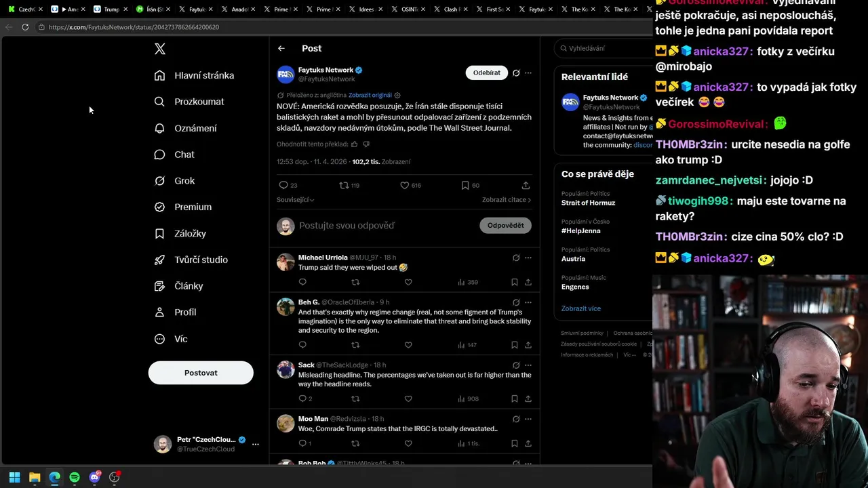Repost Beh G.'s reply
Viewport: 868px width, 488px height.
coord(355,345)
